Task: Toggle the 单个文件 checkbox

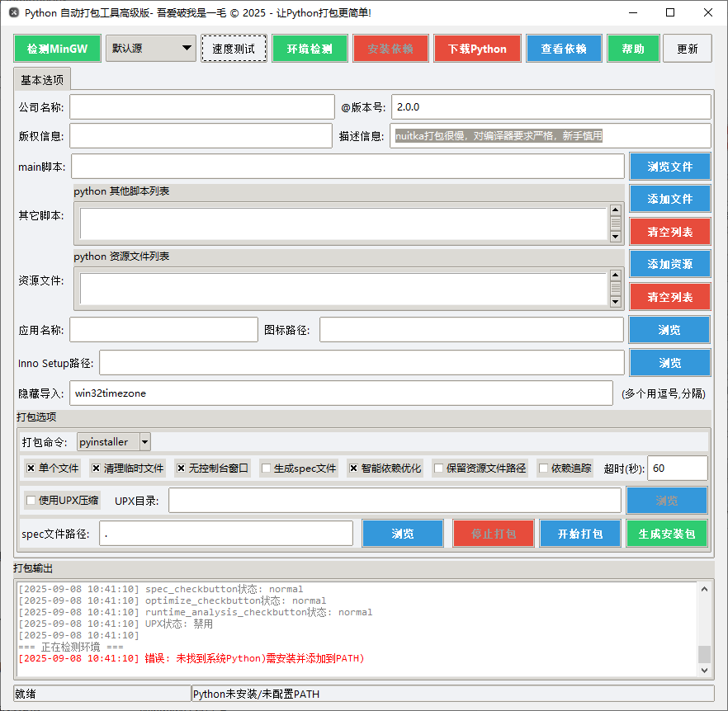Action: point(31,469)
